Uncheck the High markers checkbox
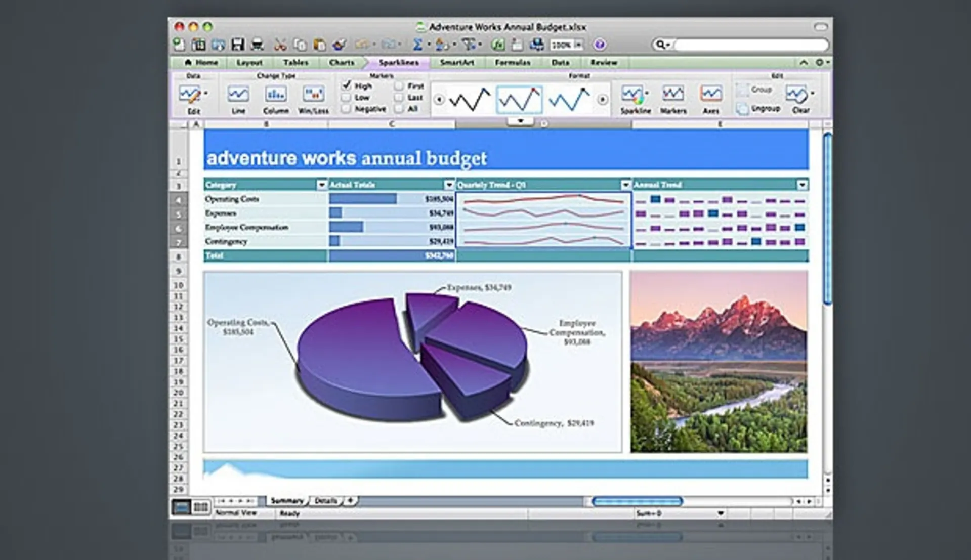 tap(347, 85)
